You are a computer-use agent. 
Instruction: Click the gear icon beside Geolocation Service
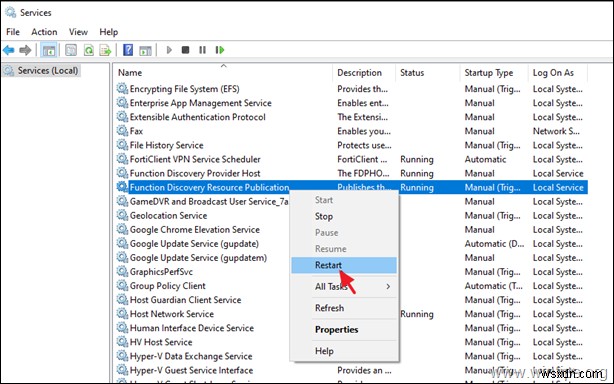point(122,215)
